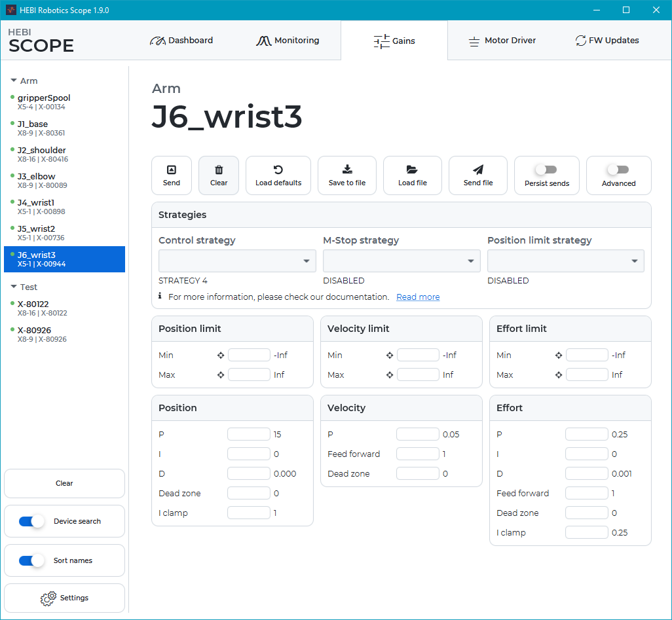Click the sidebar Clear button
This screenshot has height=620, width=672.
pyautogui.click(x=64, y=484)
